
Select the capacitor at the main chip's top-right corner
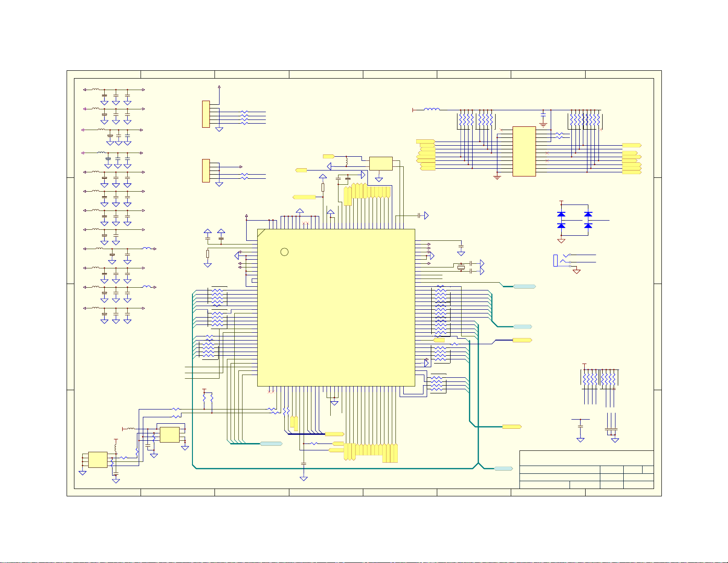(x=419, y=215)
